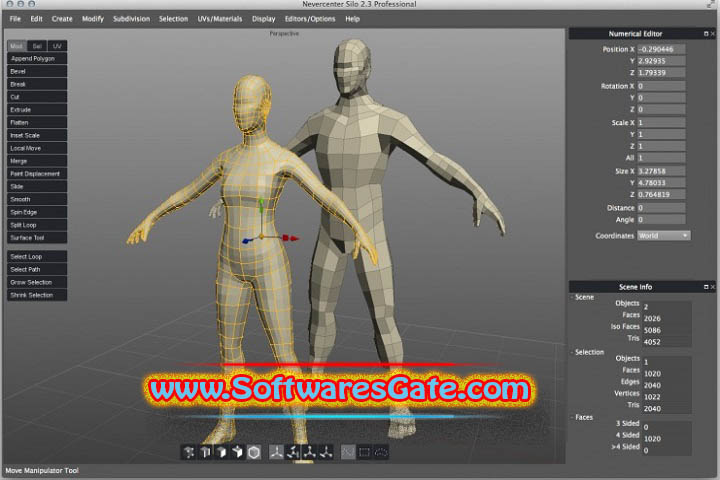The image size is (720, 480).
Task: Toggle multi-select mode hexagon icon
Action: pos(254,452)
